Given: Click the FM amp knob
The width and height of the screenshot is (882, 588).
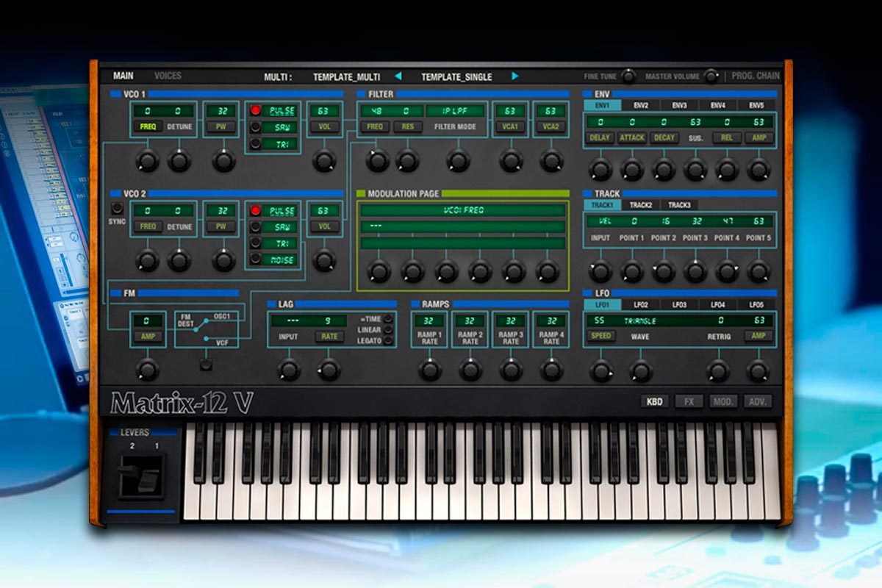Looking at the screenshot, I should (x=147, y=370).
